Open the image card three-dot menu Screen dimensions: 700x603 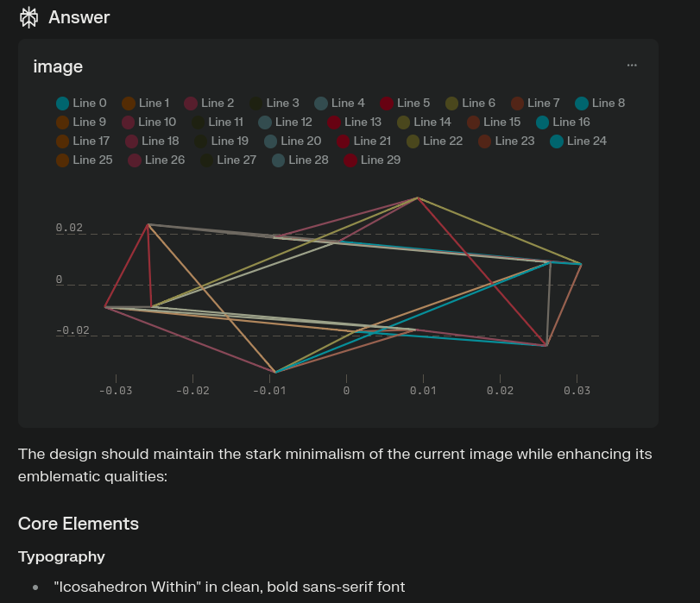(x=632, y=66)
